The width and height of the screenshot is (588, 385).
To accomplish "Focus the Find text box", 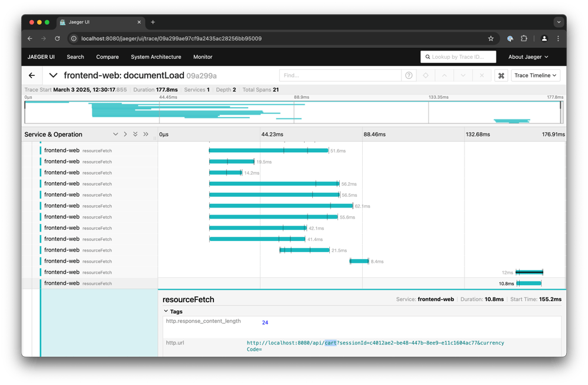I will (x=340, y=75).
